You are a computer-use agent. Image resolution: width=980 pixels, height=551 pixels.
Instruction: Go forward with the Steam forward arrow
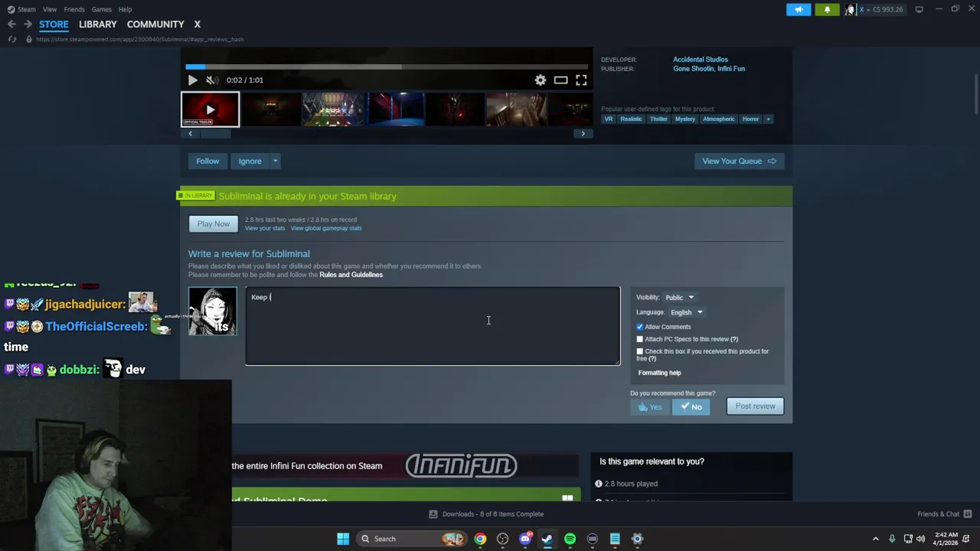tap(28, 24)
